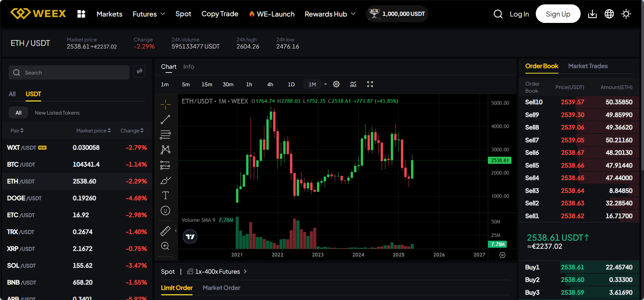The width and height of the screenshot is (644, 300).
Task: Click the swap arrows icon beside Search
Action: [x=139, y=71]
